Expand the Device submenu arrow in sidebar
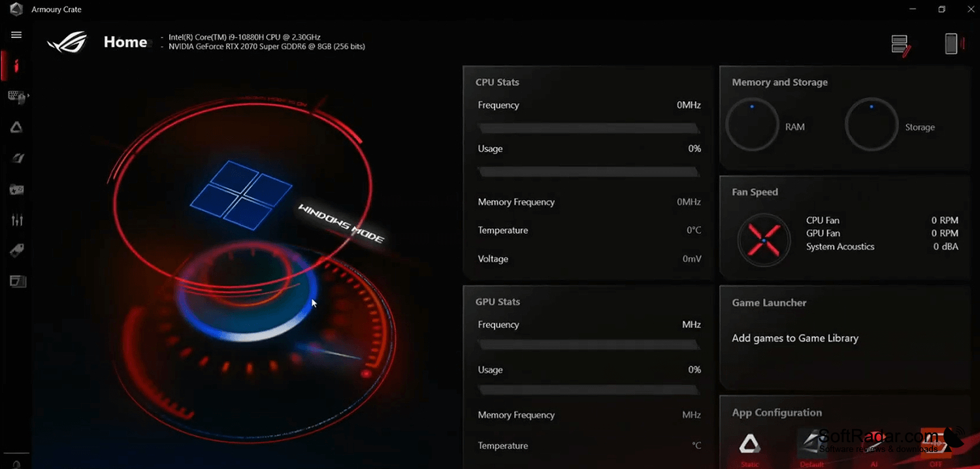Image resolution: width=980 pixels, height=469 pixels. click(28, 96)
